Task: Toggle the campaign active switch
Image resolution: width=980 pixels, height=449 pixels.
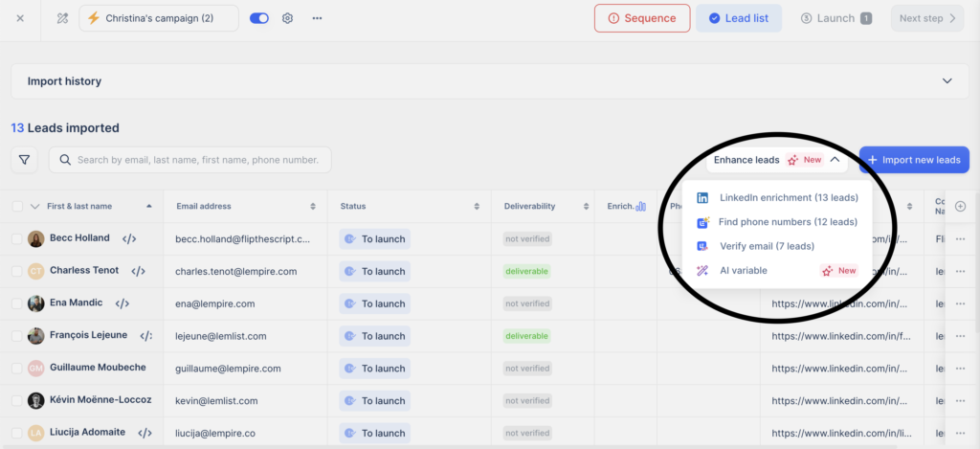Action: pyautogui.click(x=258, y=18)
